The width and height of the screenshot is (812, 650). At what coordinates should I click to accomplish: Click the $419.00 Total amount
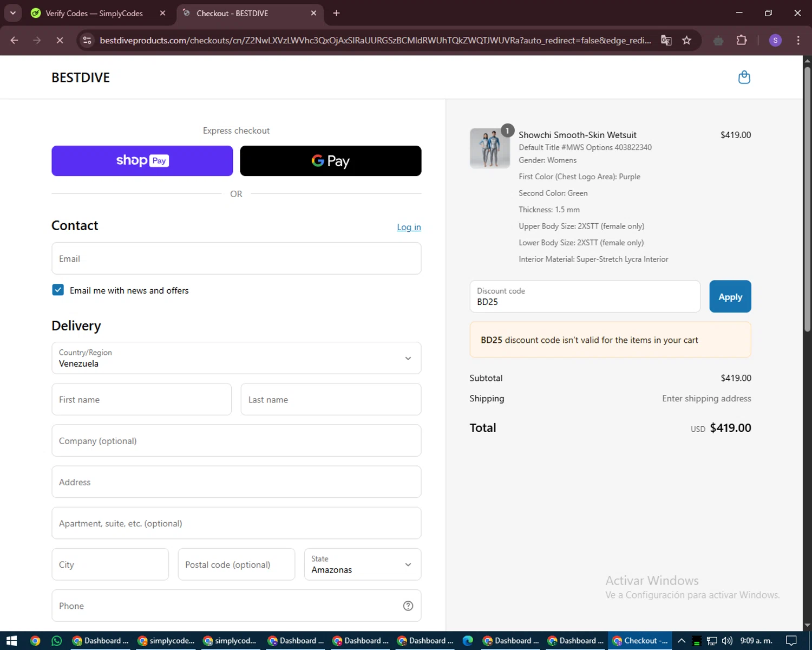click(730, 428)
